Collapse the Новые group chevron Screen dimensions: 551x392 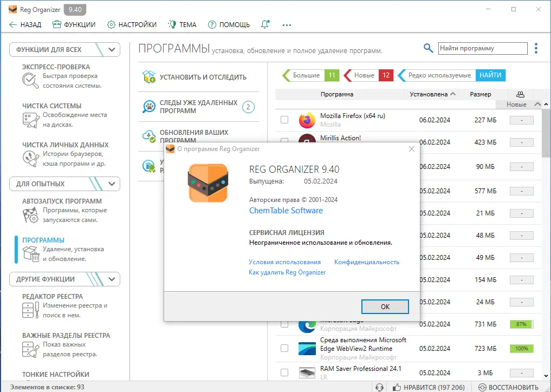pyautogui.click(x=537, y=104)
